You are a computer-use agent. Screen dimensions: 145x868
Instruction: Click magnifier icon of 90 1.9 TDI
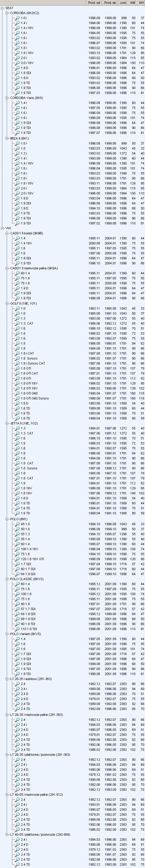coord(18,624)
